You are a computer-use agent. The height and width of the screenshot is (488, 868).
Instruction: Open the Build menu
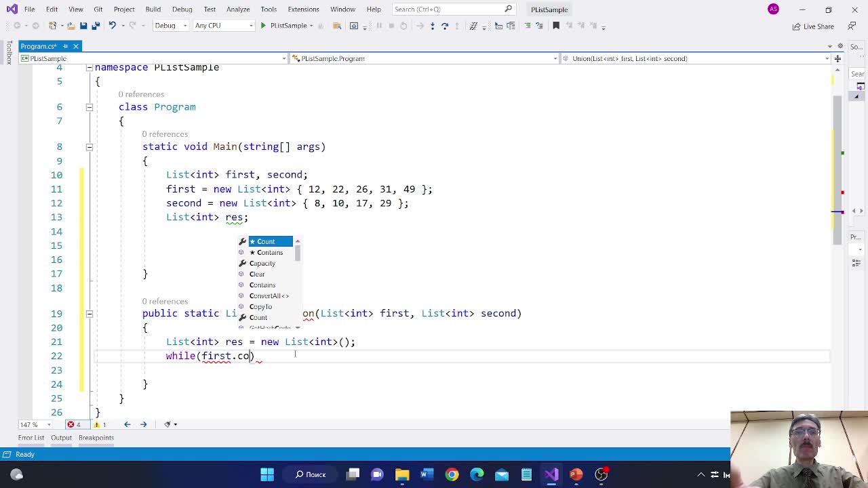(x=153, y=9)
